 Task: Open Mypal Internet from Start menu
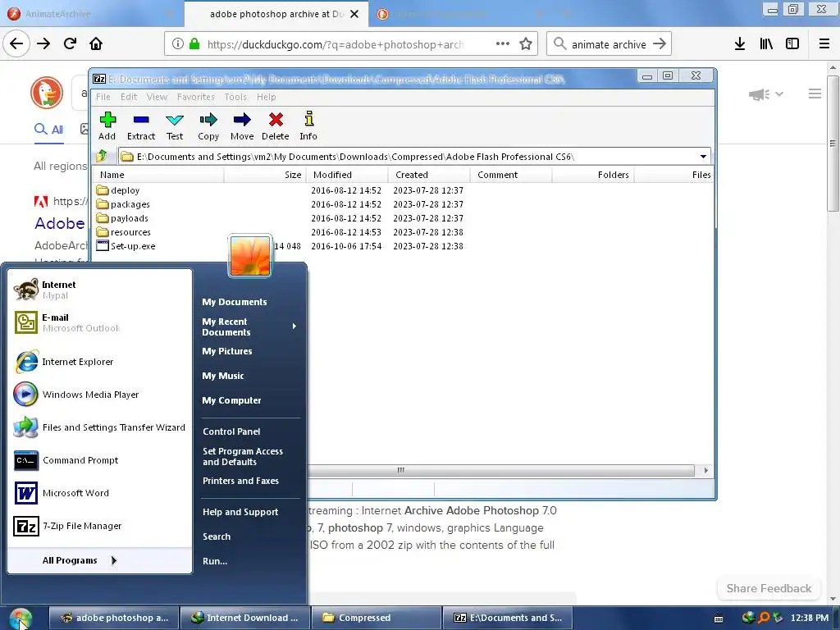(99, 290)
